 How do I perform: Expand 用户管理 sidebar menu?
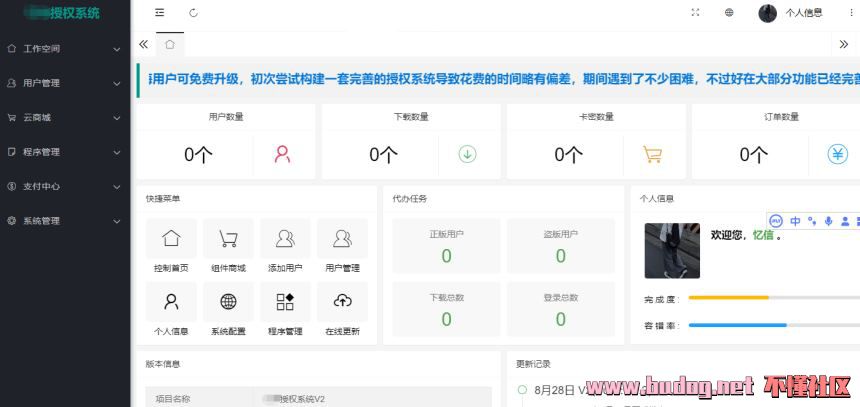[x=65, y=83]
